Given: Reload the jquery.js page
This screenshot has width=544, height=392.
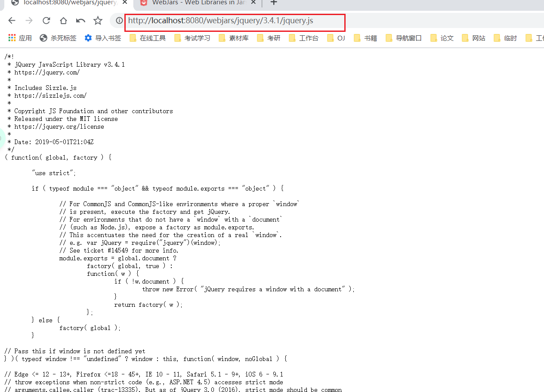Looking at the screenshot, I should 46,21.
